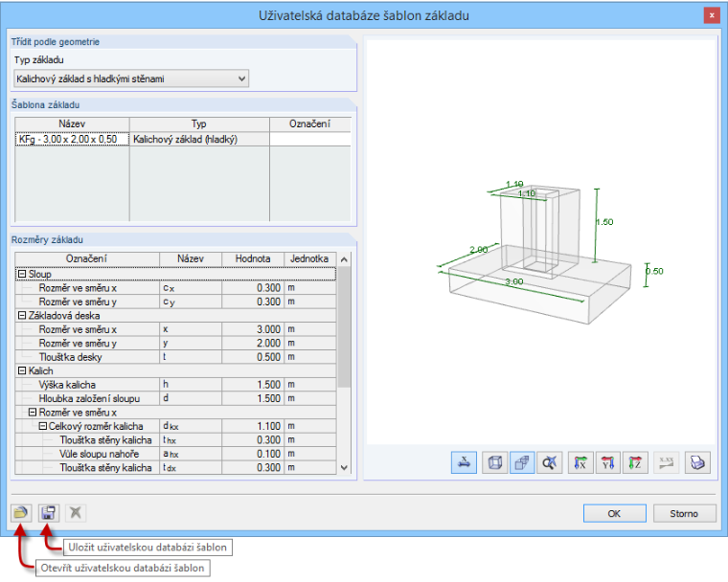Click the 3D footing preview model
Image resolution: width=728 pixels, height=582 pixels.
pyautogui.click(x=538, y=253)
